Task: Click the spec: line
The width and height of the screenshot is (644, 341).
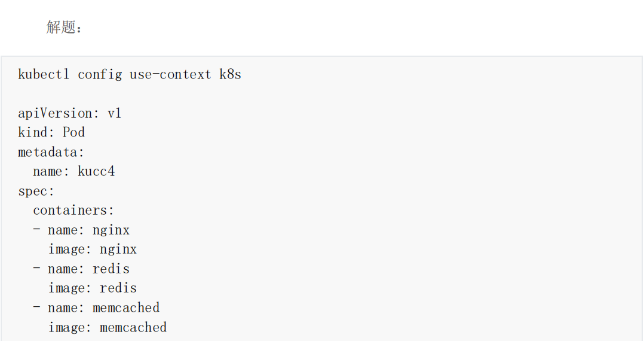Action: (x=36, y=191)
